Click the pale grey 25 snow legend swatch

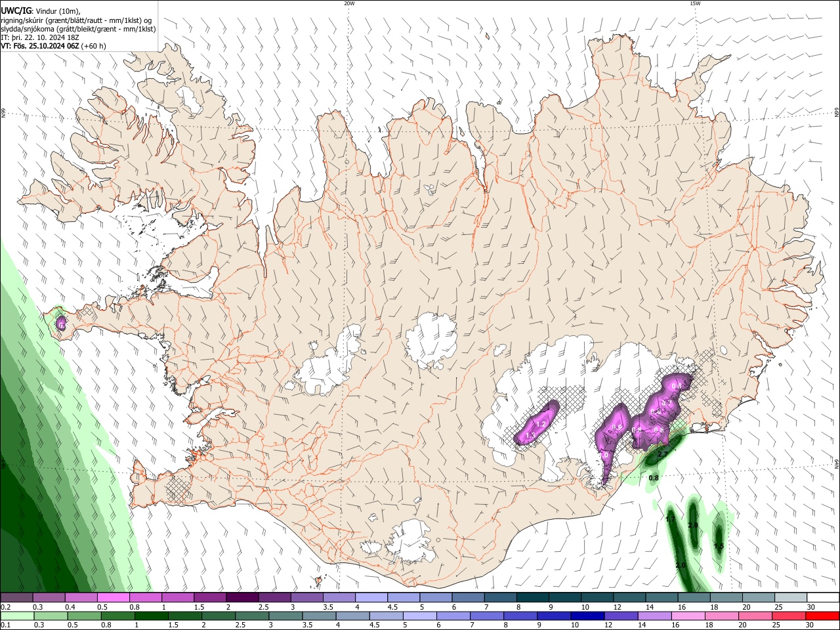791,598
